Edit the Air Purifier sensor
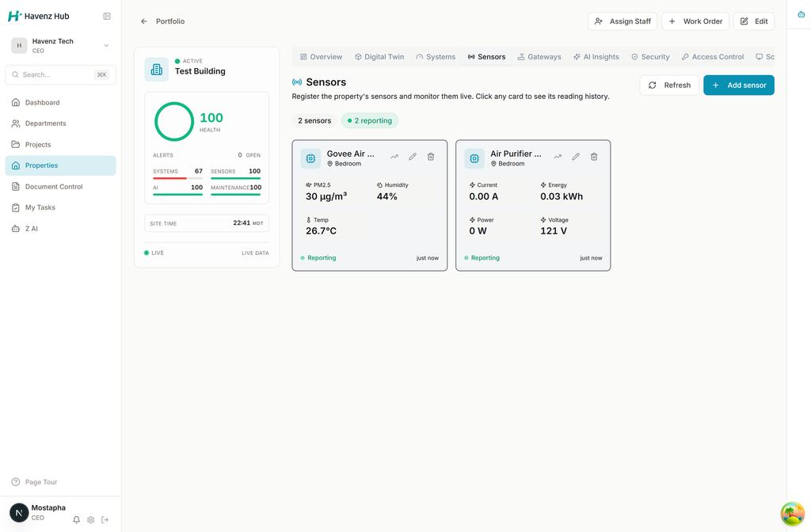811x532 pixels. [x=576, y=157]
